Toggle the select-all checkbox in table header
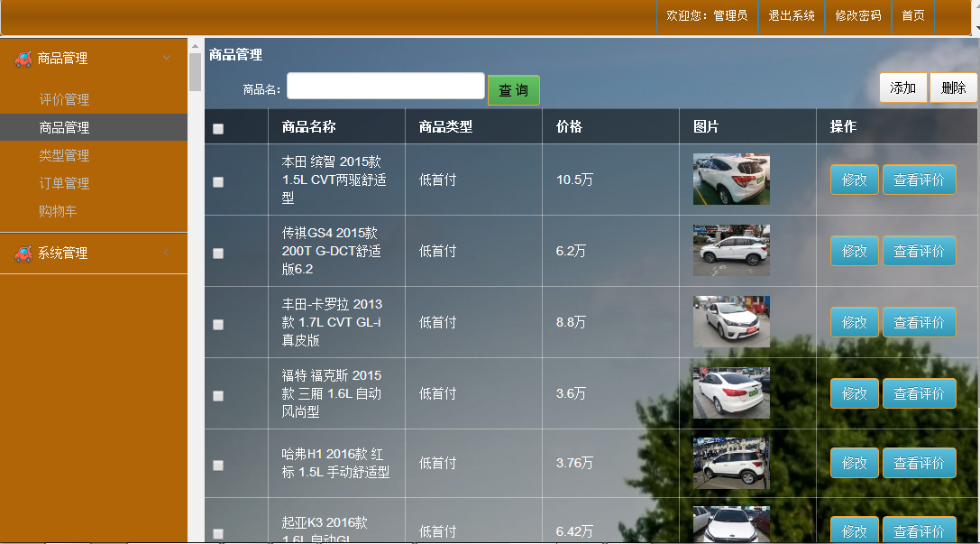This screenshot has width=980, height=544. pos(218,129)
